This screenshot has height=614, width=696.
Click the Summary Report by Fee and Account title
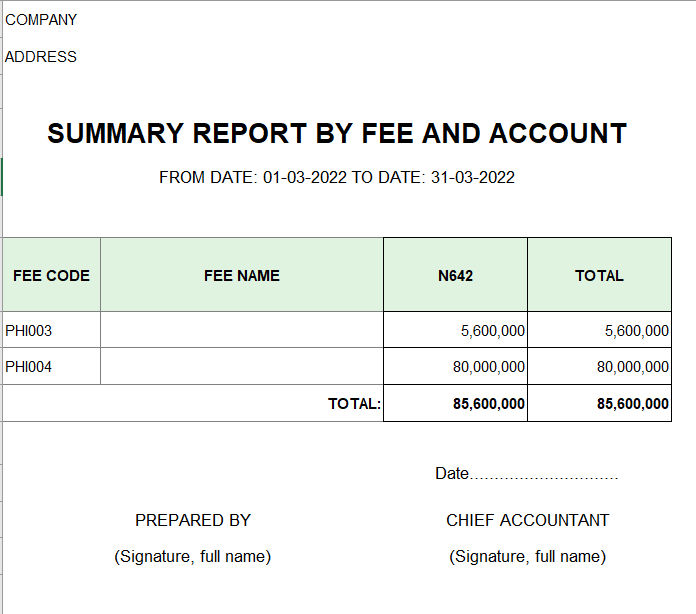click(337, 134)
